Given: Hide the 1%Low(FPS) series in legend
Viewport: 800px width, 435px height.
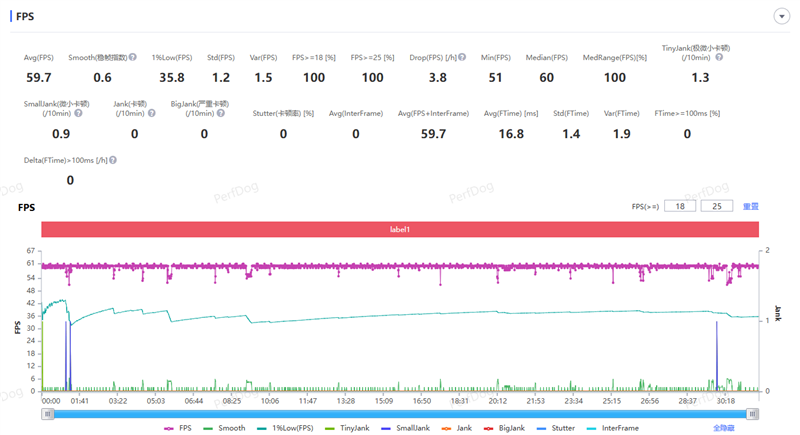Looking at the screenshot, I should (287, 427).
